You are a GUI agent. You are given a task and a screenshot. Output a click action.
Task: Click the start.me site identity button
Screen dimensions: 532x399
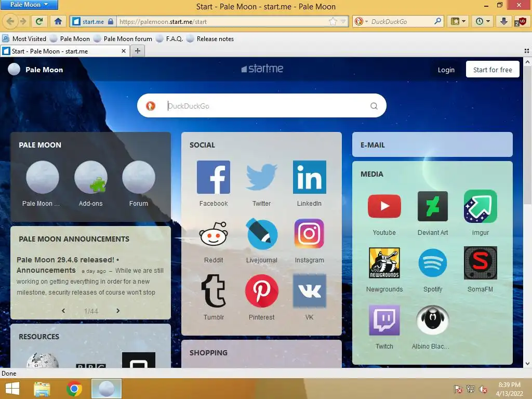[93, 21]
